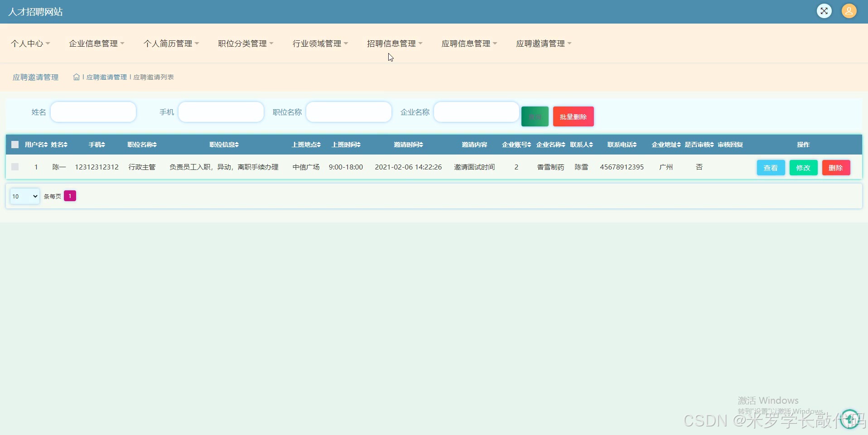Sort table by 姓名 column

coord(59,145)
